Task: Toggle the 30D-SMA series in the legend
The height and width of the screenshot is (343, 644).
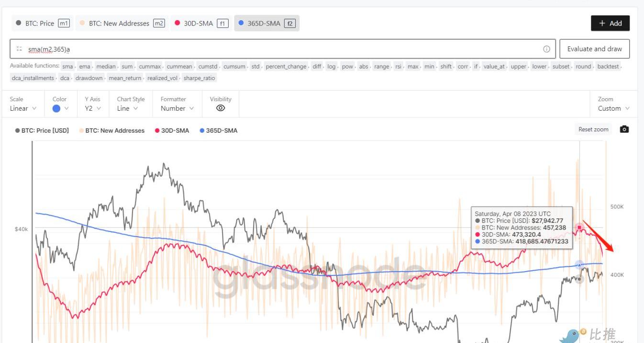Action: tap(172, 130)
